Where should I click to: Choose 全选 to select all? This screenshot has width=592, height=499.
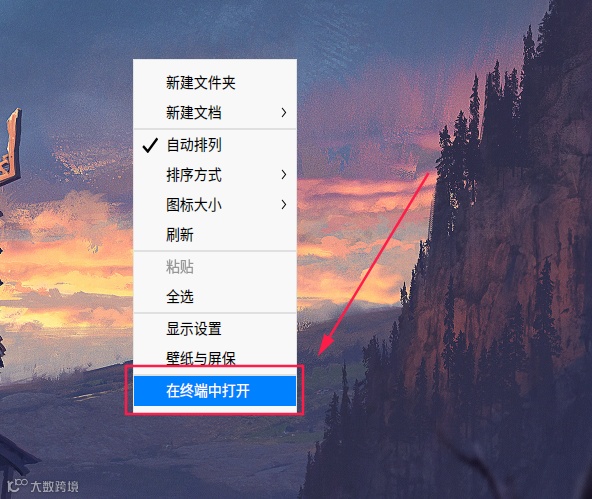[x=215, y=297]
